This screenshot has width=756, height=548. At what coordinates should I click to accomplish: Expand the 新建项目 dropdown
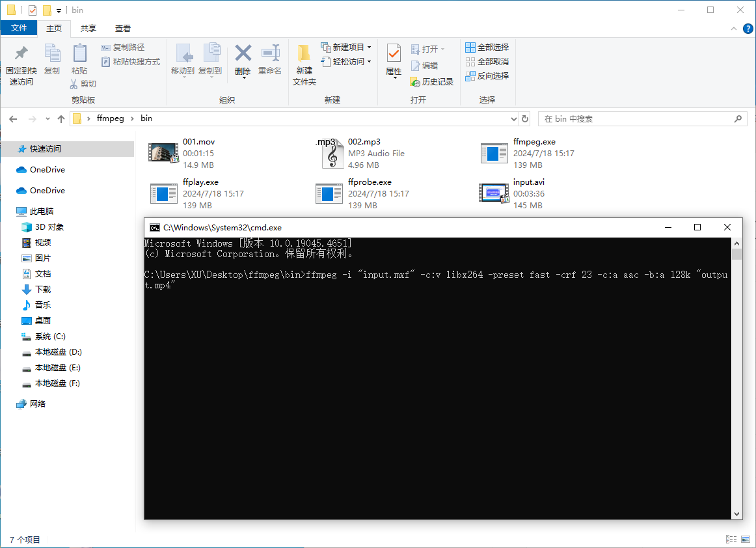point(368,47)
